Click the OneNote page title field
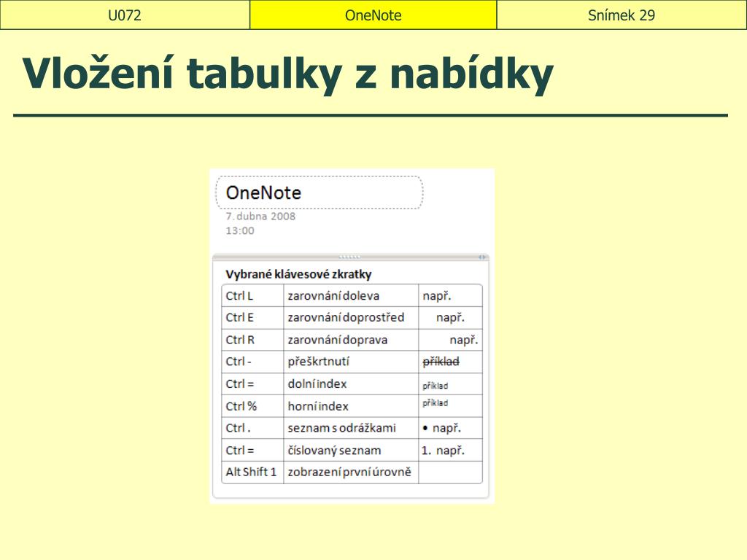 320,192
